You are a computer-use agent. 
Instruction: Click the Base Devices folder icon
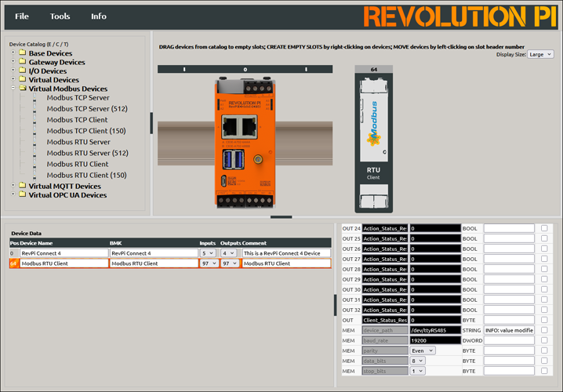tap(23, 53)
